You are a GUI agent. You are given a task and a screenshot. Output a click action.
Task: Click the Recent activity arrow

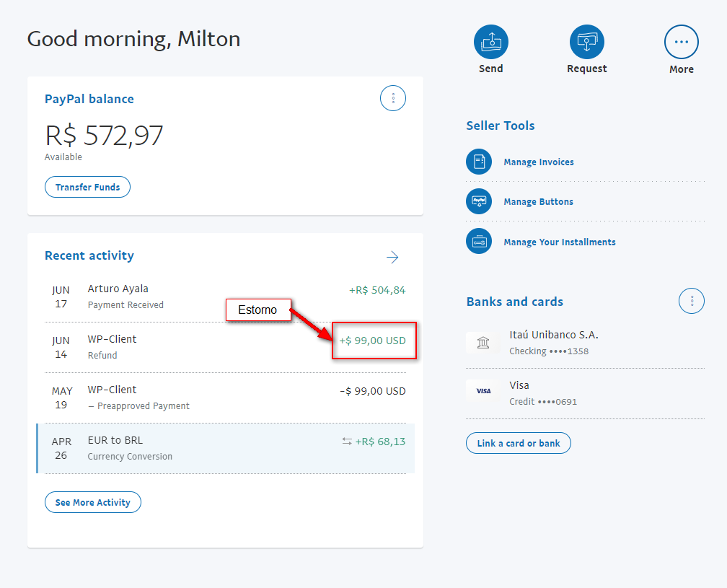coord(392,257)
